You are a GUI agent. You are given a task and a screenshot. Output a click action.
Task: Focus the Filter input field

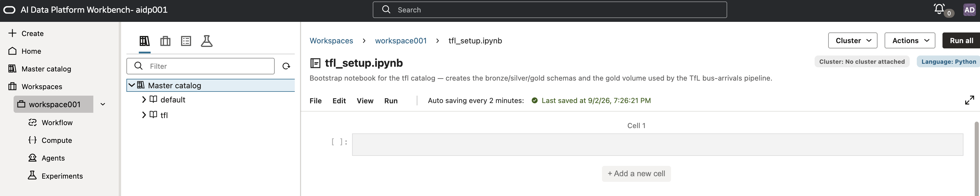pyautogui.click(x=201, y=66)
